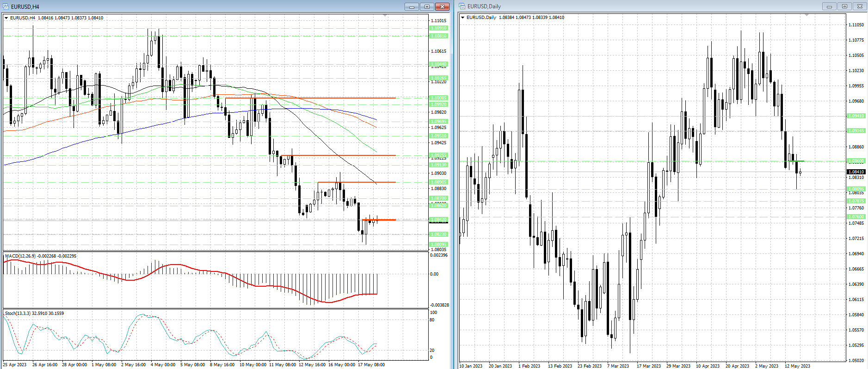Click the 17 May 08:00 date on the H4 time axis
Viewport: 868px width, 369px height.
[x=371, y=365]
